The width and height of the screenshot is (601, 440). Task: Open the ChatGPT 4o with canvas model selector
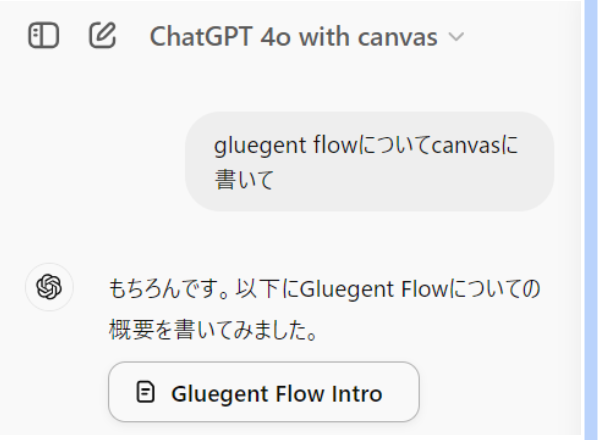pyautogui.click(x=307, y=37)
